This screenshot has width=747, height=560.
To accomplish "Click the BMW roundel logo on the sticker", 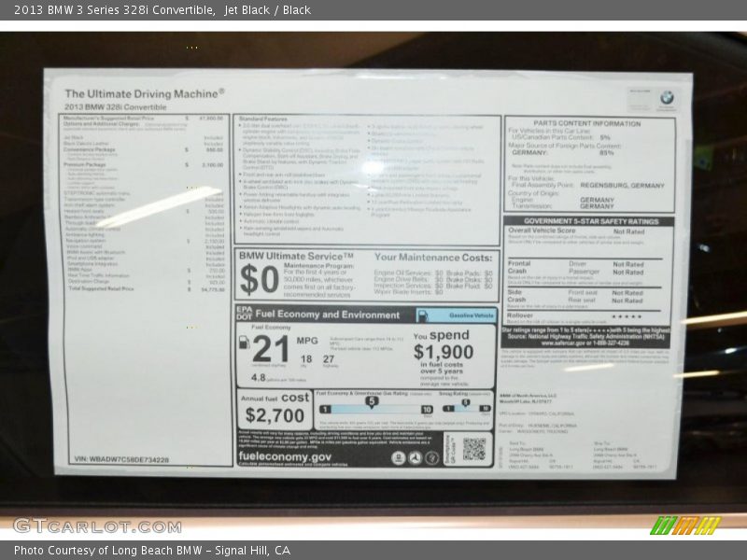I will click(x=667, y=98).
